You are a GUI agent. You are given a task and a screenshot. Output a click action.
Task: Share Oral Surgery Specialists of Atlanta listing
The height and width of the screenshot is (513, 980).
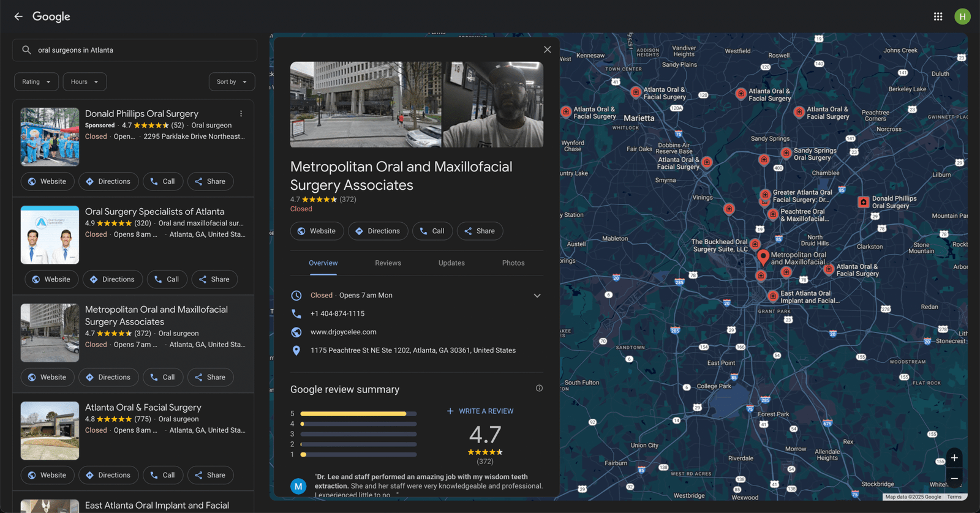214,279
